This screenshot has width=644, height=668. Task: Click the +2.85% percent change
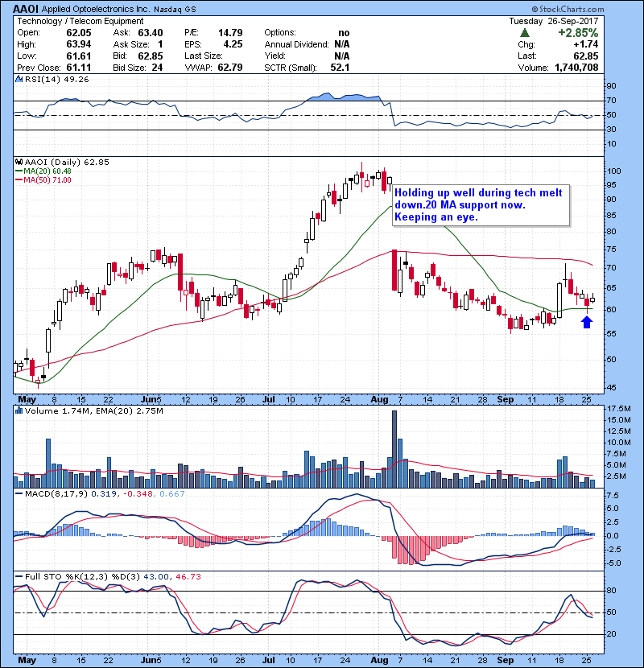(578, 33)
